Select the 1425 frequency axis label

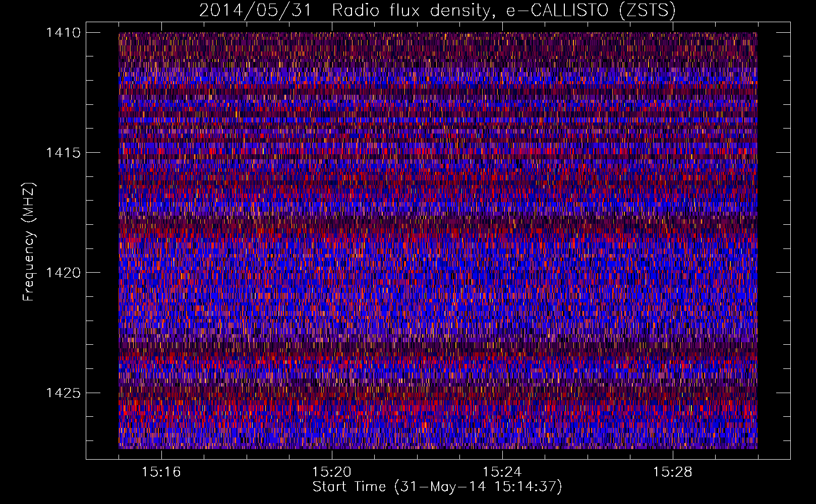[x=63, y=393]
